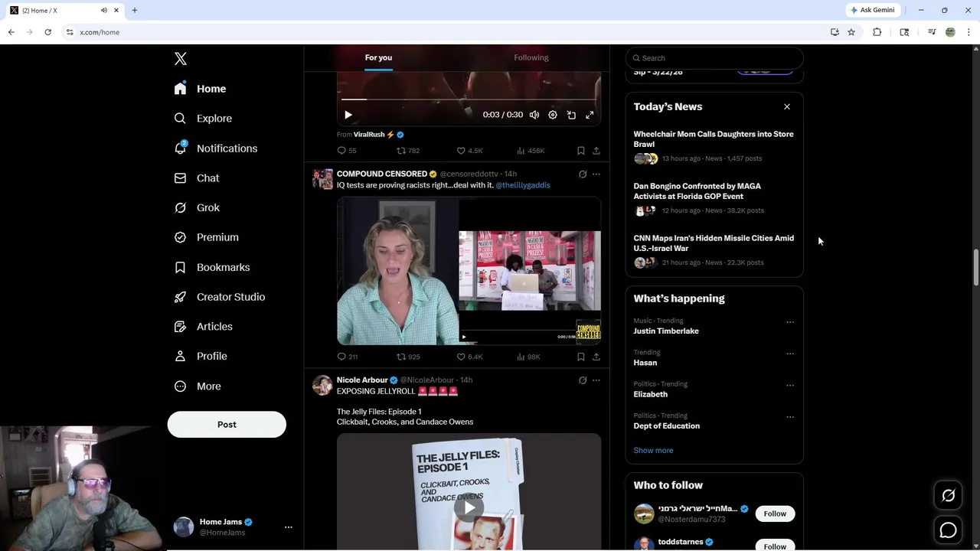
Task: Toggle picture-in-picture on ViralRush video
Action: click(x=571, y=115)
